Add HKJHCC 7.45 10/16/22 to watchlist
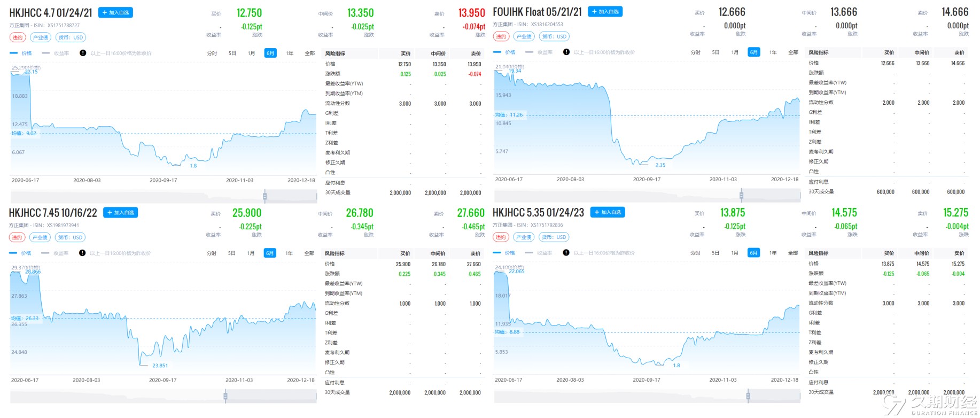This screenshot has height=418, width=980. (121, 212)
